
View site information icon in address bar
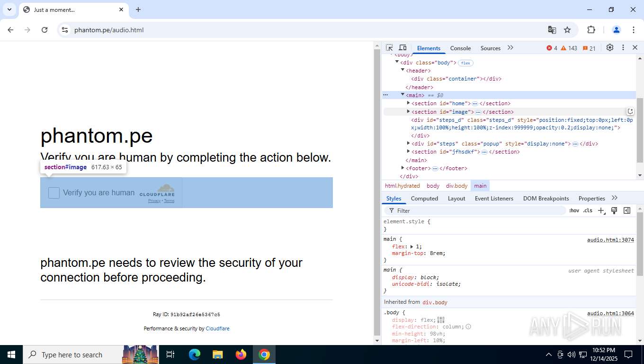(65, 30)
